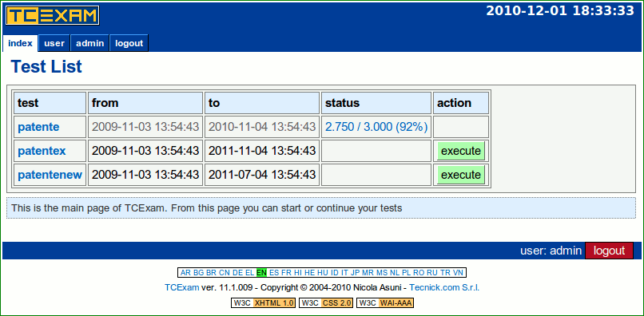Switch language to BG
Image resolution: width=644 pixels, height=316 pixels.
coord(199,272)
